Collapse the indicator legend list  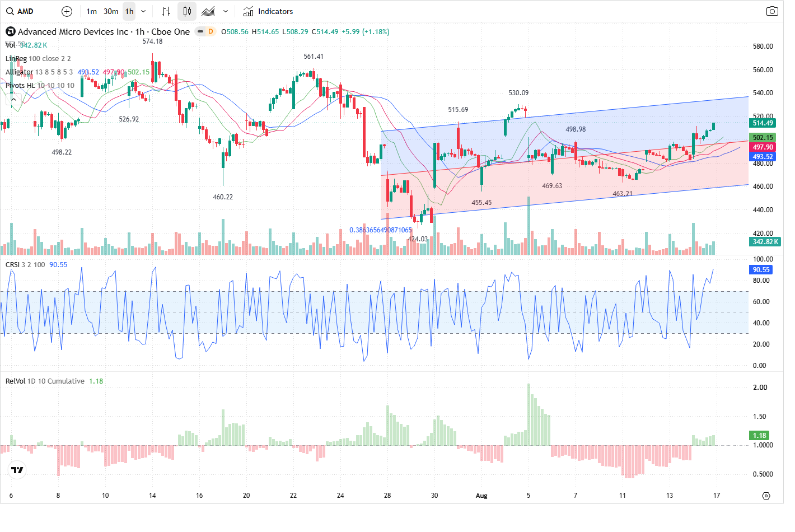point(14,99)
